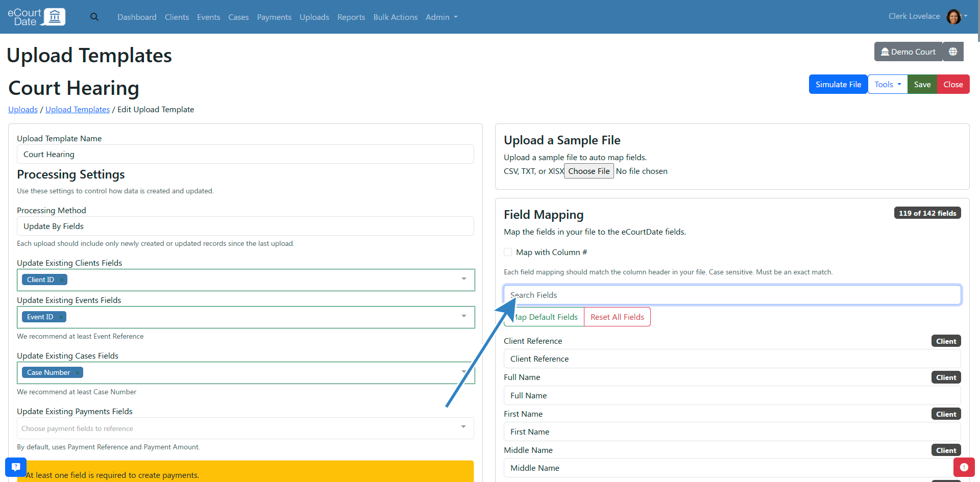The image size is (980, 482).
Task: Open the Payments nav item
Action: point(274,17)
